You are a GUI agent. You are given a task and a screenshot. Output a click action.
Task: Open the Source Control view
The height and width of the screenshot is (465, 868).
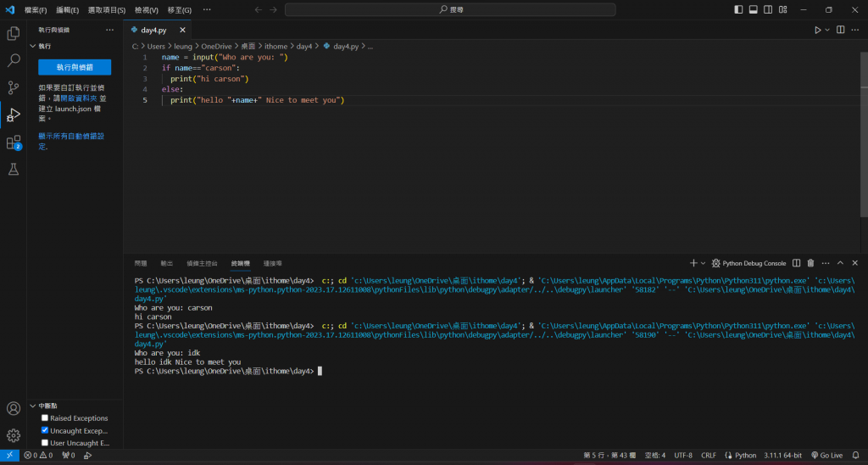(14, 87)
